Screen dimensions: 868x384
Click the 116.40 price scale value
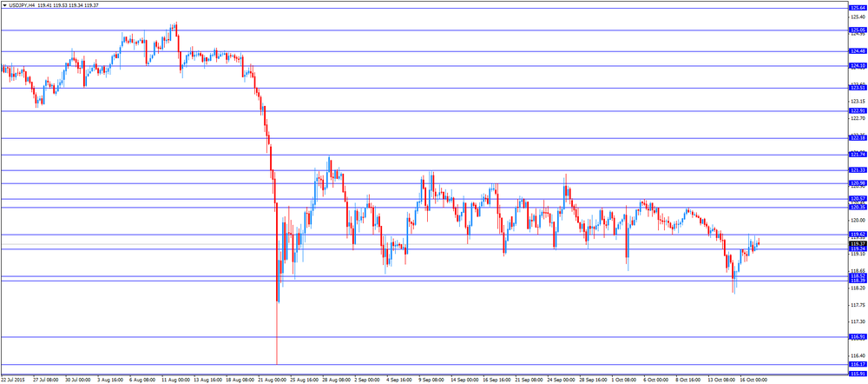858,355
